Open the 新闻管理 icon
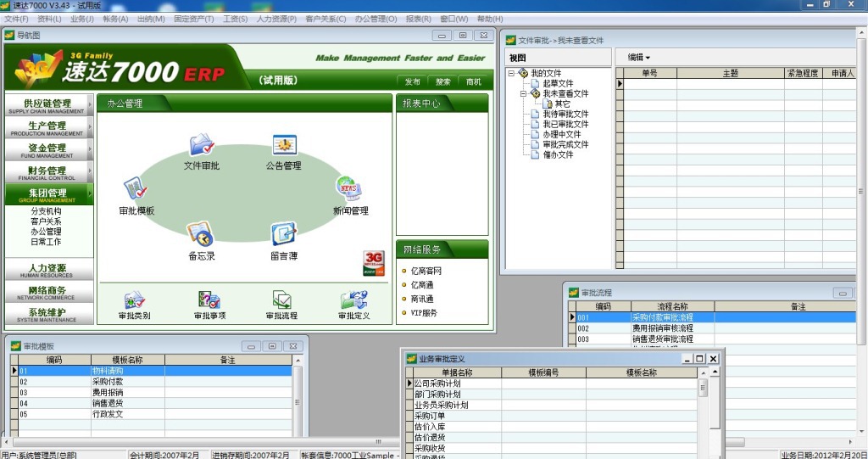This screenshot has height=459, width=868. [x=349, y=189]
